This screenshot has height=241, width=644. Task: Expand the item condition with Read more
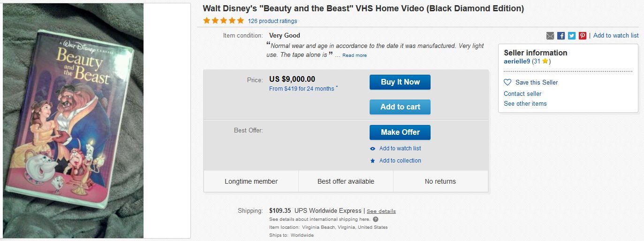(x=355, y=55)
